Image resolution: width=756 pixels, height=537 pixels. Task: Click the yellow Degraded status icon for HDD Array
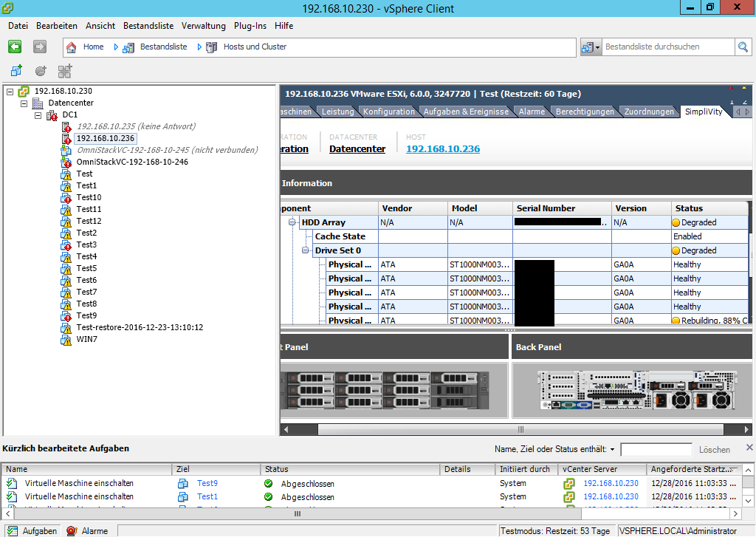tap(676, 223)
